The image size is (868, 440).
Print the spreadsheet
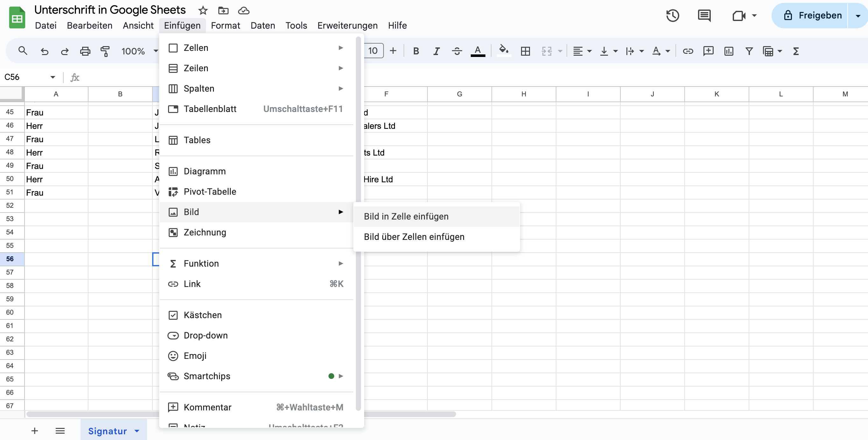coord(85,51)
